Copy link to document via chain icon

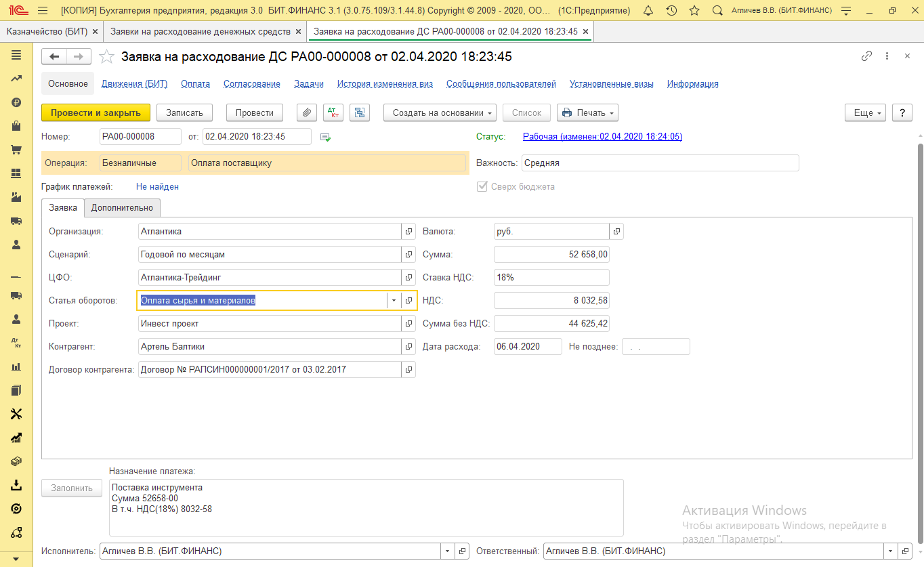coord(866,57)
